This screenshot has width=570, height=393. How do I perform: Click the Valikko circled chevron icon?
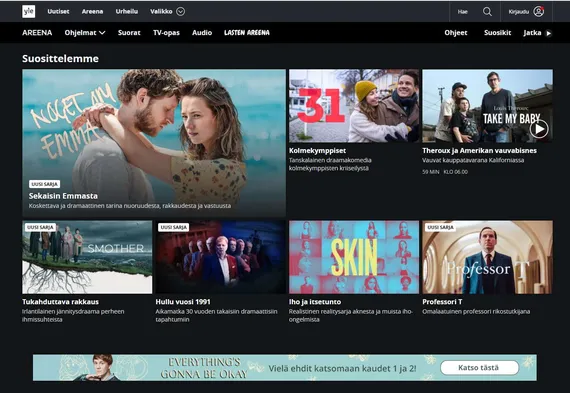[181, 12]
